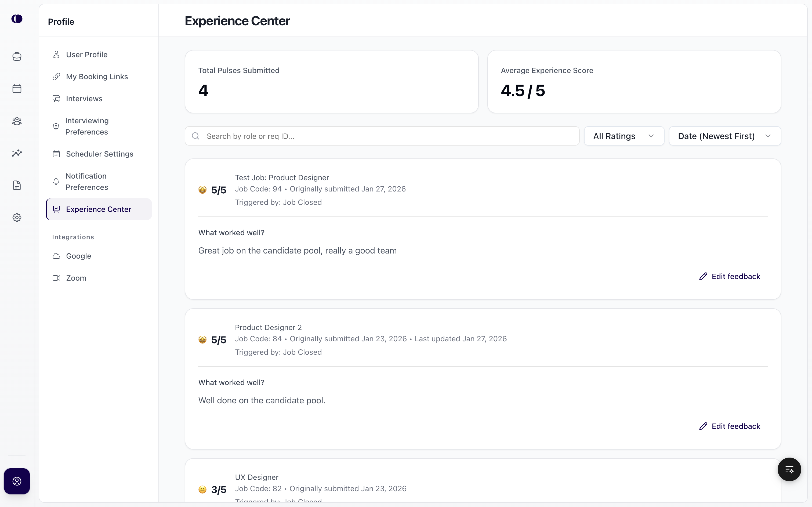Click the neutral face emoji on UX Designer card
The width and height of the screenshot is (812, 507).
[x=202, y=490]
